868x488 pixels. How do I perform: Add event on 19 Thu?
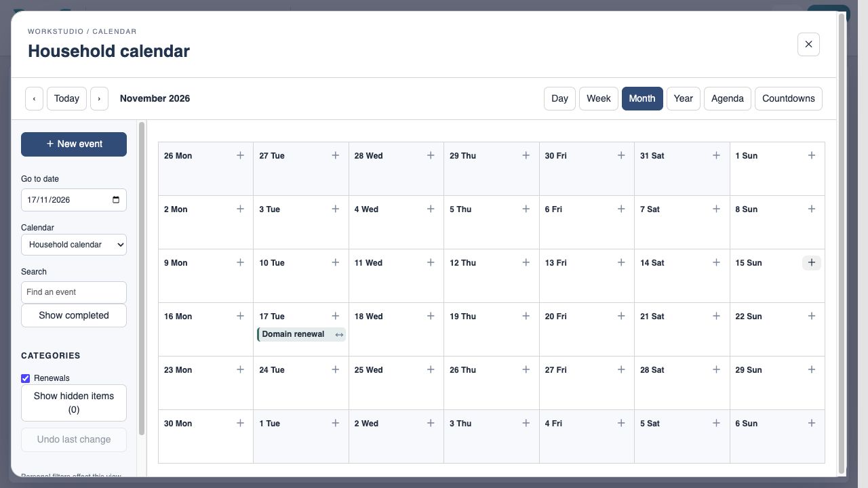pyautogui.click(x=526, y=317)
